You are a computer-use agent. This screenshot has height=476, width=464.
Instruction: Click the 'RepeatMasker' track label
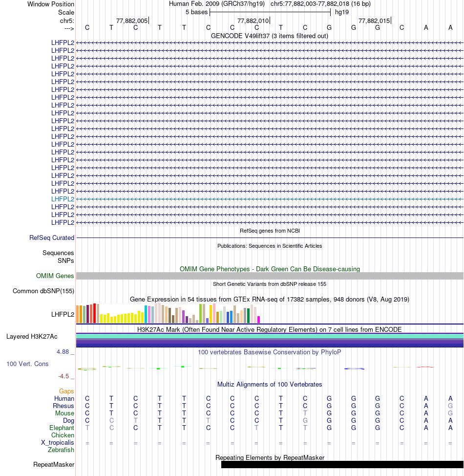(54, 464)
